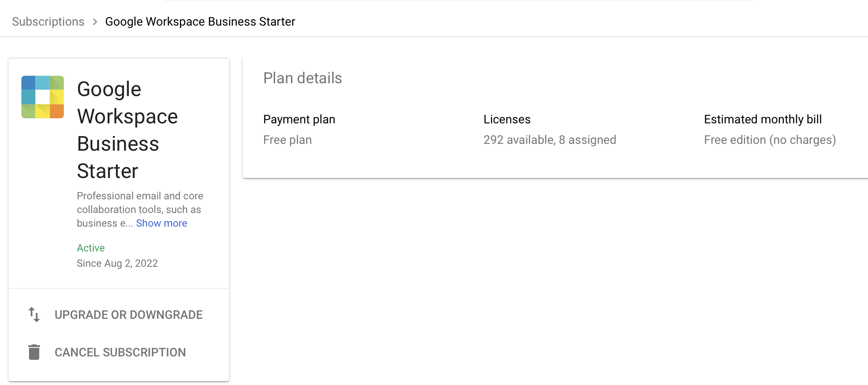Click the Active status label
The height and width of the screenshot is (385, 868).
91,248
